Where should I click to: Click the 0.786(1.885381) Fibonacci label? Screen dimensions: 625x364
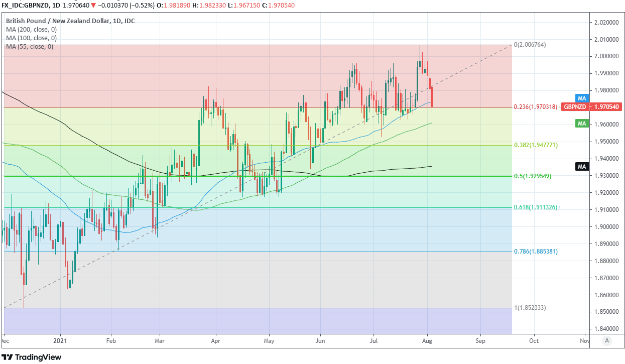pos(536,252)
